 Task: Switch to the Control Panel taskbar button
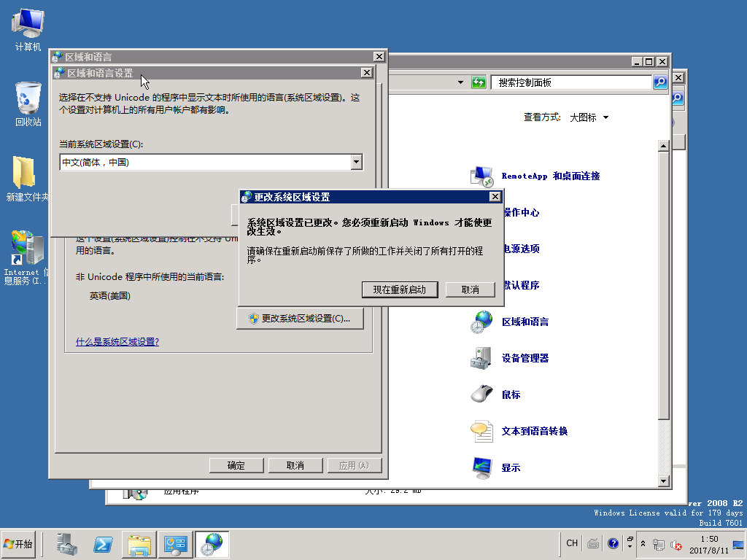pyautogui.click(x=175, y=544)
